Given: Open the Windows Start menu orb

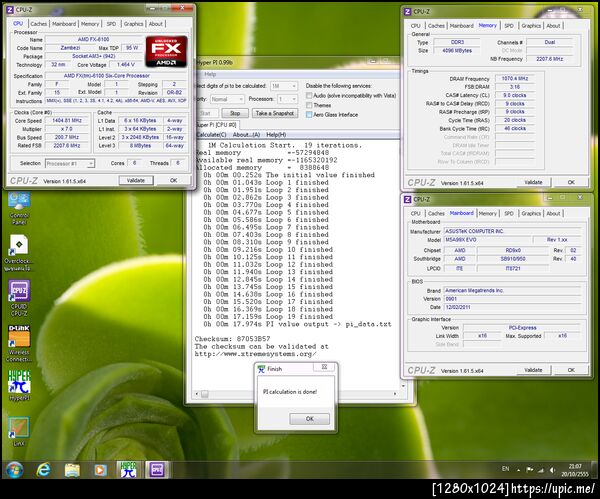Looking at the screenshot, I should coord(15,470).
